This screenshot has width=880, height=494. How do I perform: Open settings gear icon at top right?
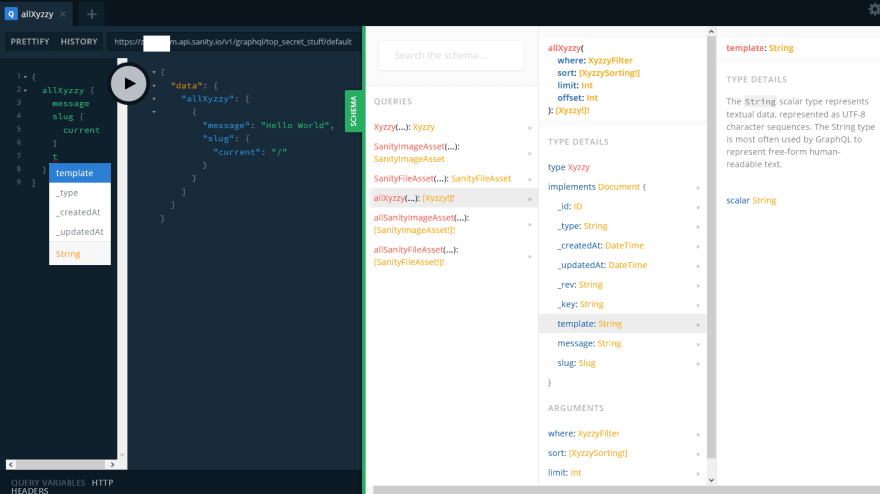click(x=874, y=9)
